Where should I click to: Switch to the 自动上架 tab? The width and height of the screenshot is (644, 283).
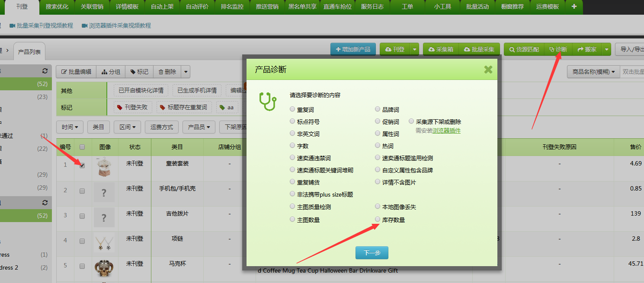click(162, 6)
